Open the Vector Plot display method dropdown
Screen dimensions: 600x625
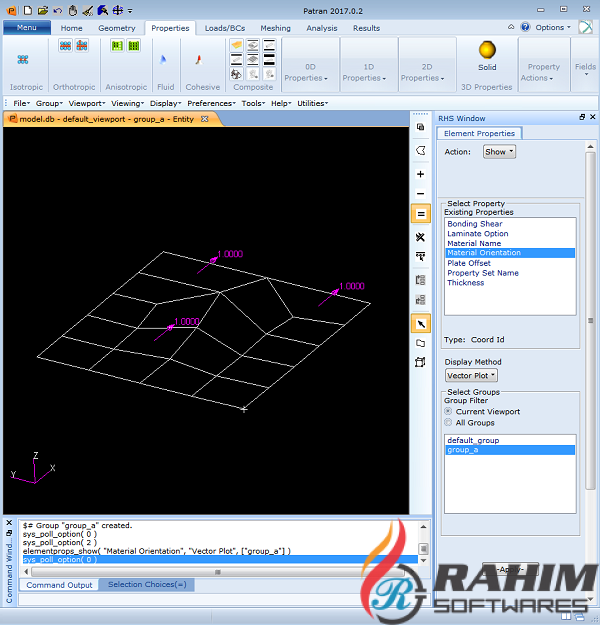pyautogui.click(x=471, y=375)
